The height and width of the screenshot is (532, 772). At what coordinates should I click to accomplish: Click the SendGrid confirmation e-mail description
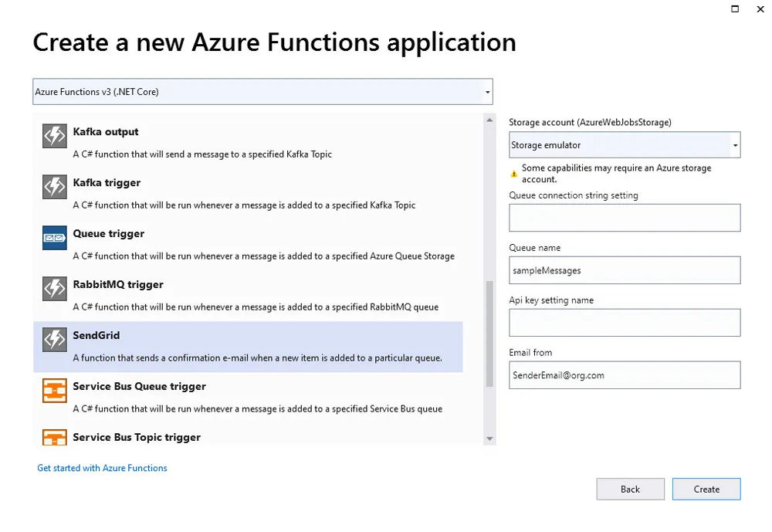tap(258, 358)
